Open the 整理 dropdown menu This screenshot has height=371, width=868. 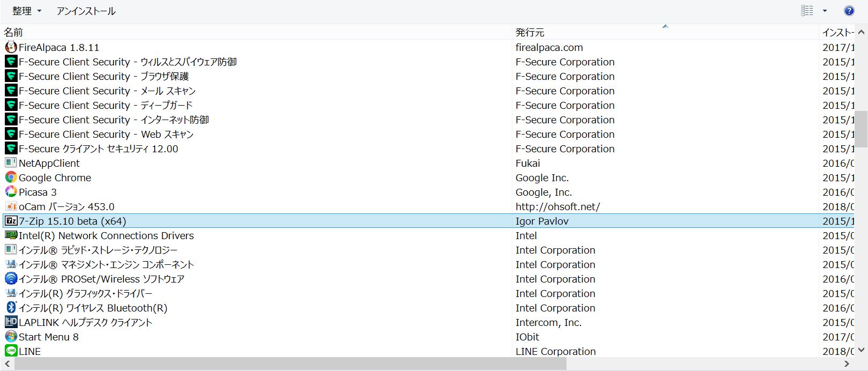tap(27, 11)
